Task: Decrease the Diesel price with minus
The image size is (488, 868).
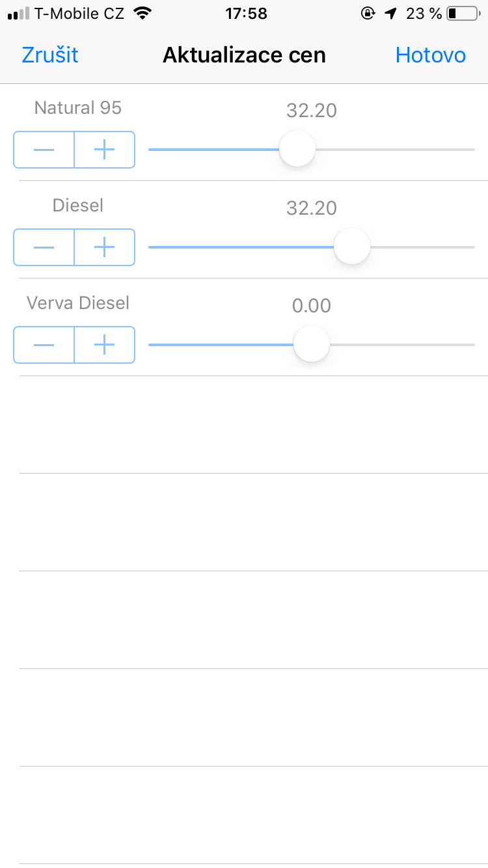Action: 44,247
